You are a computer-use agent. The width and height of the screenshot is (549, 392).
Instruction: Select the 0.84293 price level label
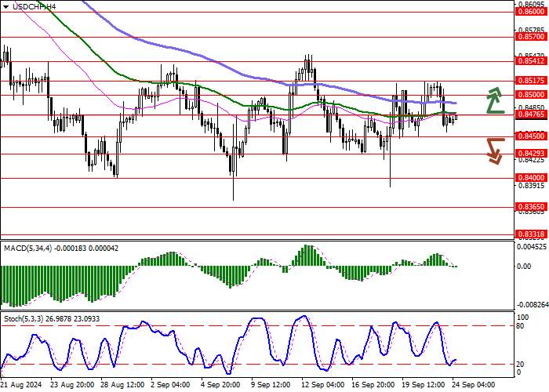(531, 154)
